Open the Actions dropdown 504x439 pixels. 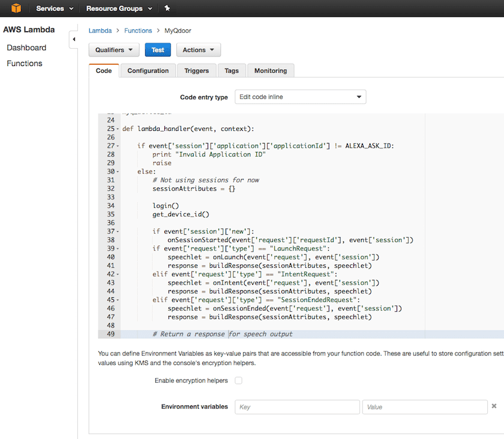click(199, 50)
